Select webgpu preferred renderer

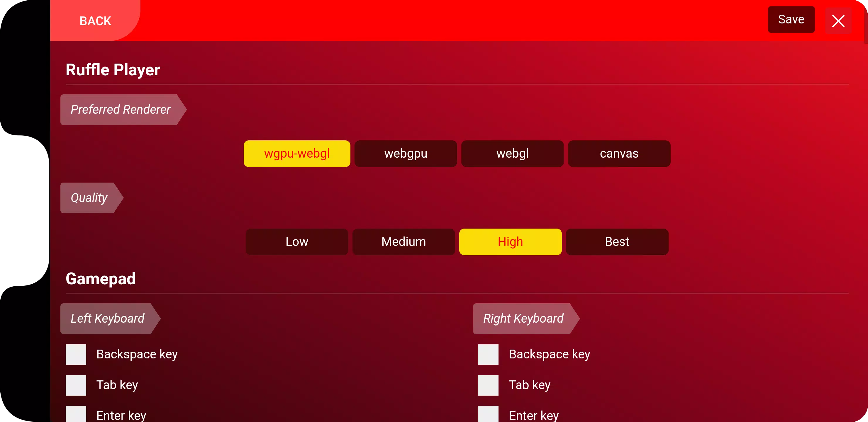click(x=406, y=153)
